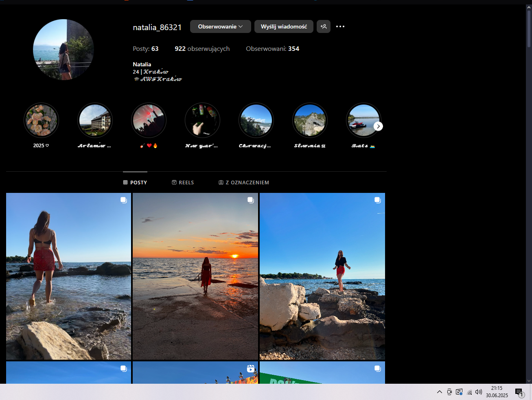
Task: Open the Słowenia story highlight
Action: [310, 120]
